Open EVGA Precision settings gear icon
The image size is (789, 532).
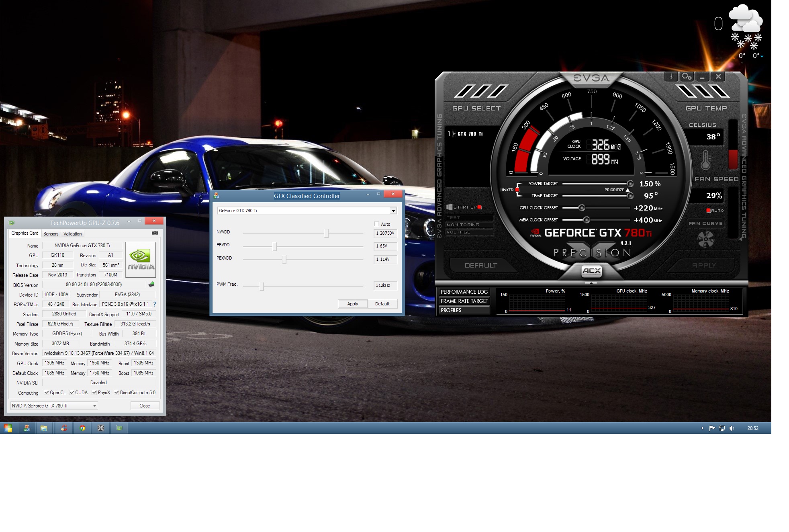click(x=687, y=76)
